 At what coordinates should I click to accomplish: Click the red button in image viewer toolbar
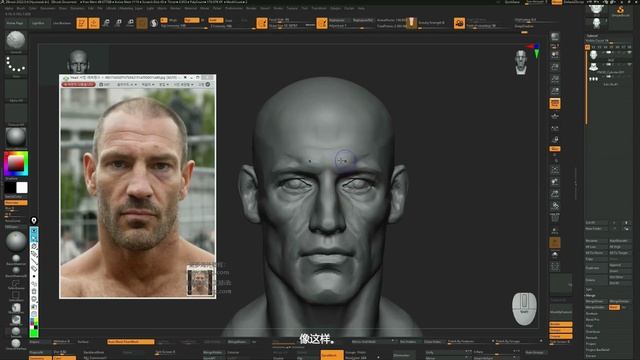pyautogui.click(x=78, y=84)
